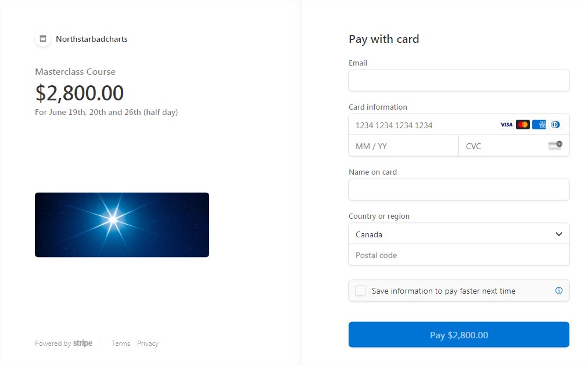Click the Name on card field
This screenshot has height=365, width=588.
[x=459, y=189]
